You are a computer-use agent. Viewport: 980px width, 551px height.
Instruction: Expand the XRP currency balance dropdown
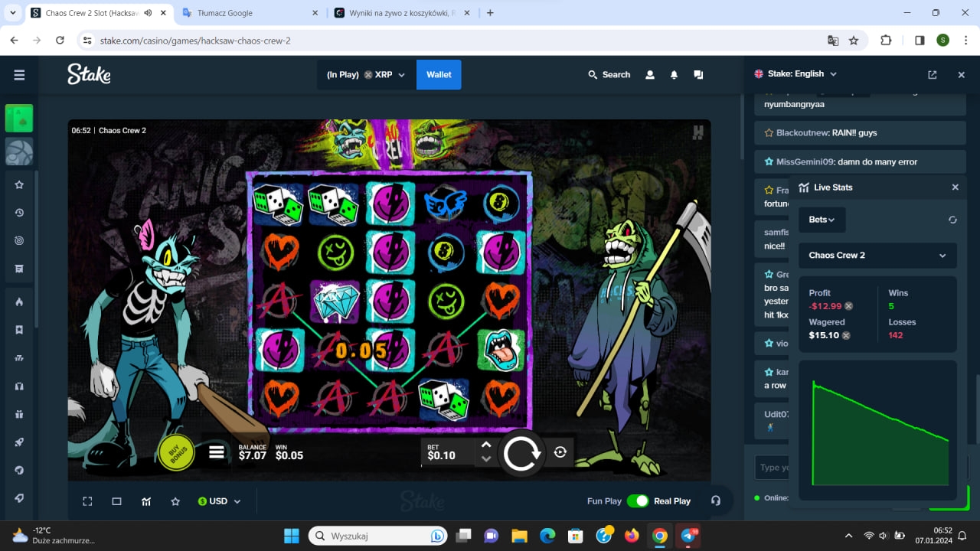[x=366, y=74]
